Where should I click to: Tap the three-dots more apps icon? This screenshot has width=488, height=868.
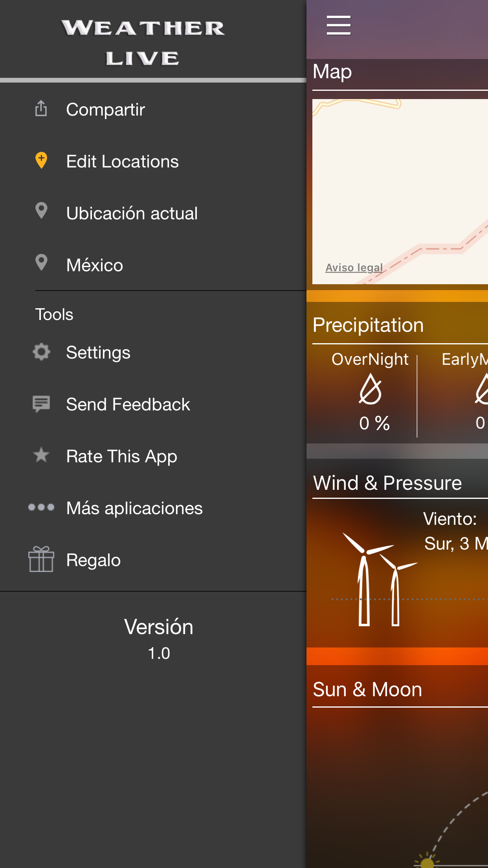[x=41, y=508]
